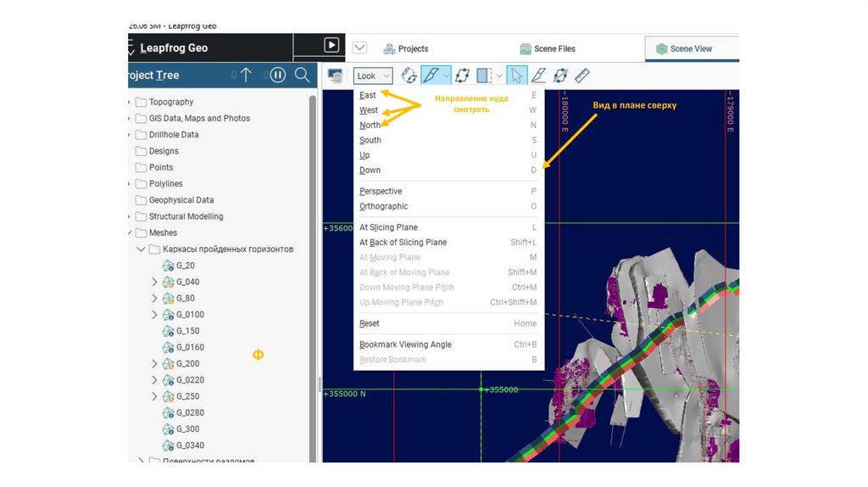Click the up arrow in Project Tree header

pos(246,75)
